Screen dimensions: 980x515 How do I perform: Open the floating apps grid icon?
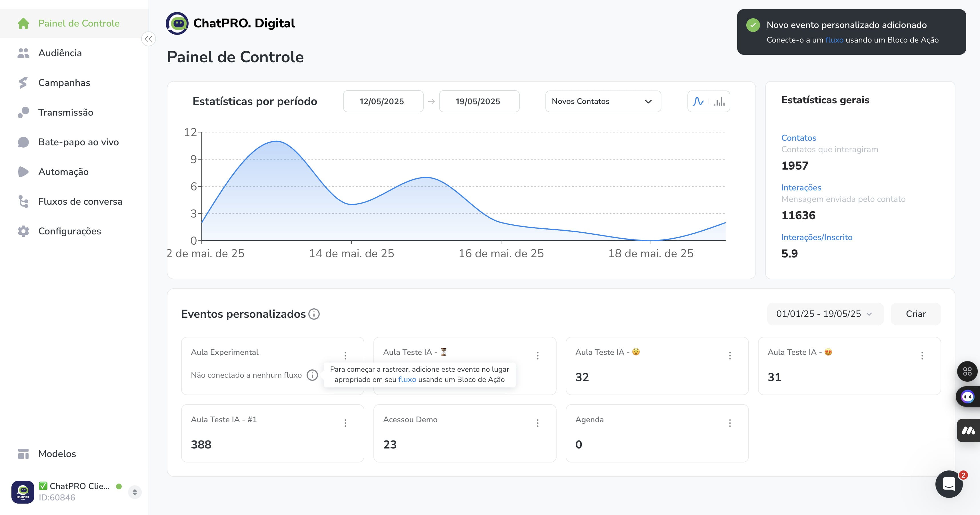(967, 371)
